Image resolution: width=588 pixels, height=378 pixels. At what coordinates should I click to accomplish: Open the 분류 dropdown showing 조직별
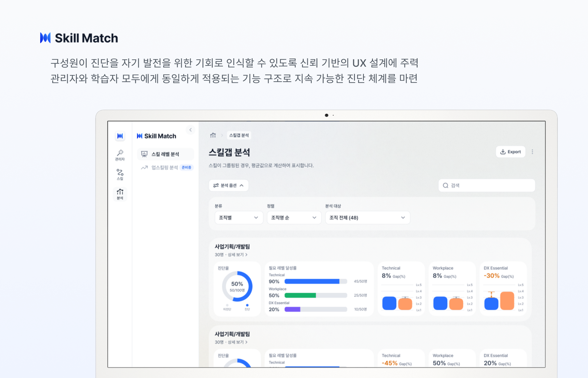pos(239,217)
